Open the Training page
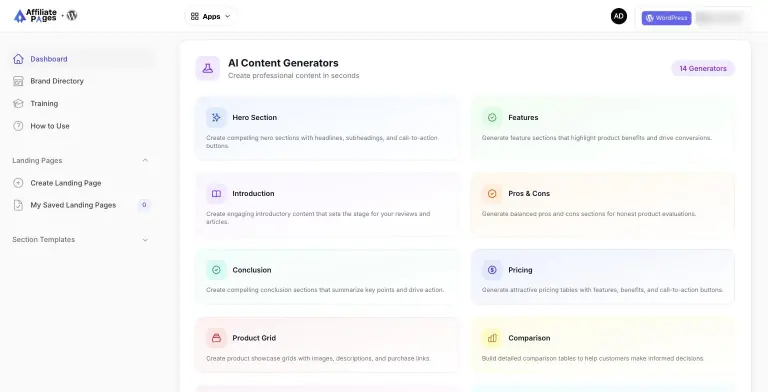This screenshot has width=768, height=392. click(82, 103)
